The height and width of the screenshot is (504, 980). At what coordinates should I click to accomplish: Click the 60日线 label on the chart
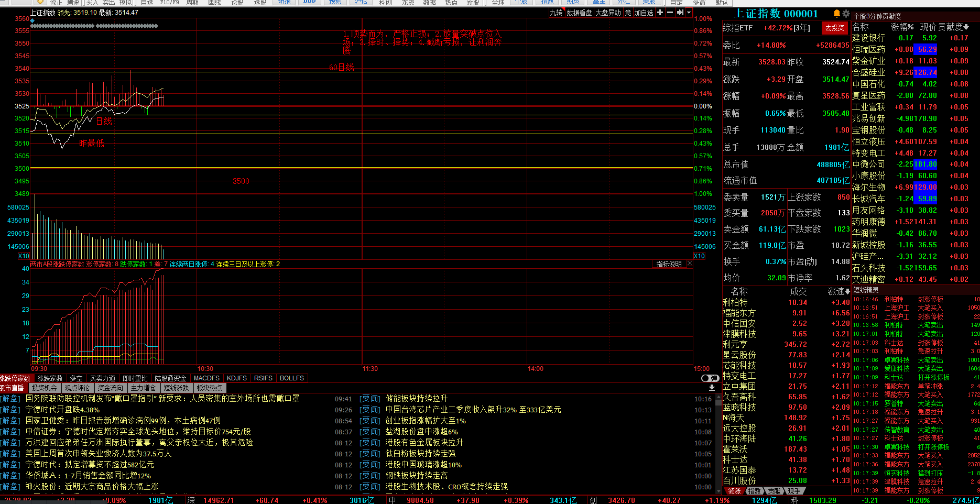(x=342, y=68)
